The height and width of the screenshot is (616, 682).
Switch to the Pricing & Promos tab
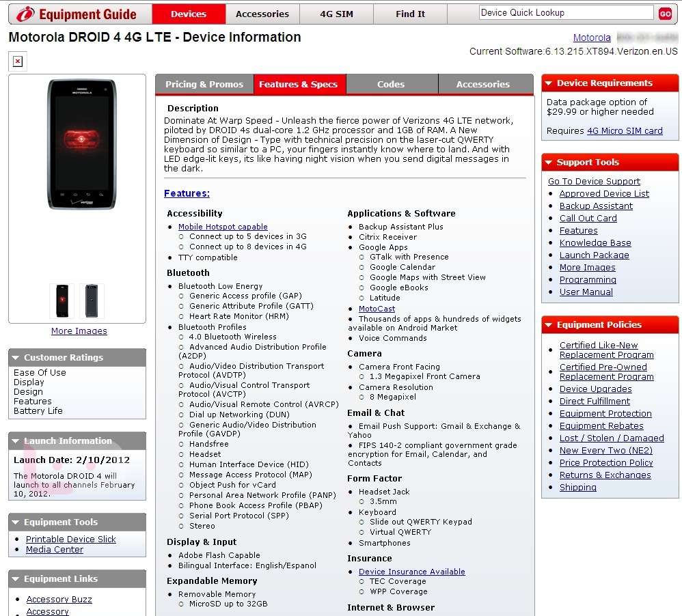(204, 84)
